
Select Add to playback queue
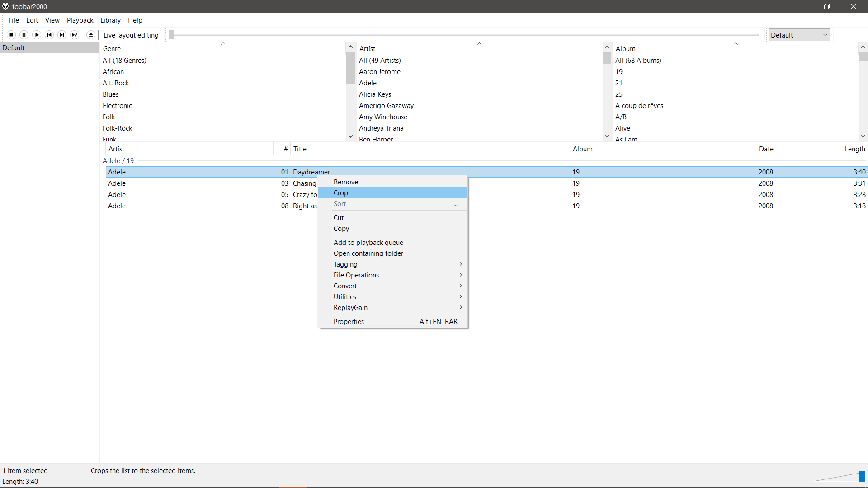pyautogui.click(x=368, y=242)
